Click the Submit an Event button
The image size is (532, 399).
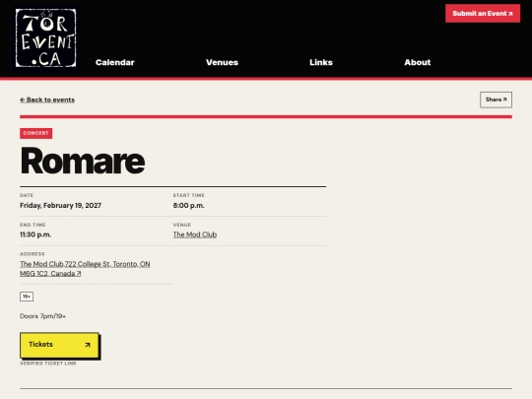click(x=483, y=14)
